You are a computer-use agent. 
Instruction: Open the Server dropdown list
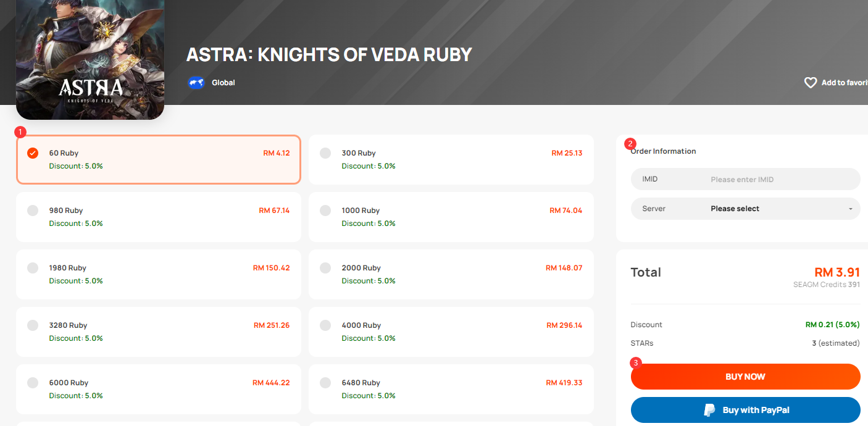point(746,209)
